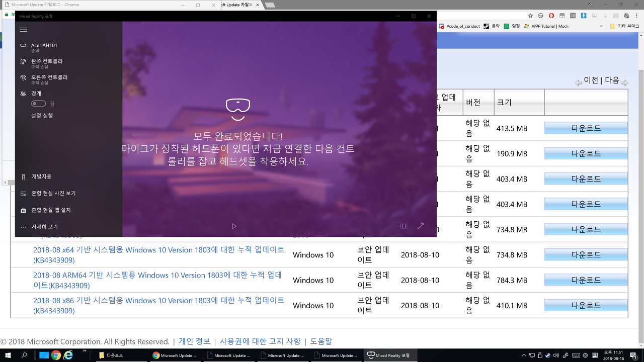Launch Internet Explorer from taskbar
Viewport: 644px width, 362px height.
[68, 355]
